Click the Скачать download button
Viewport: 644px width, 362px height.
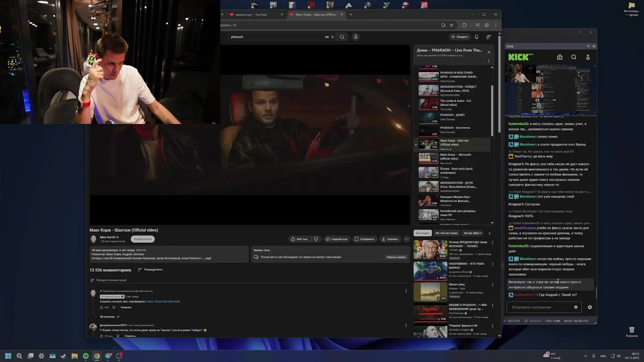(390, 239)
